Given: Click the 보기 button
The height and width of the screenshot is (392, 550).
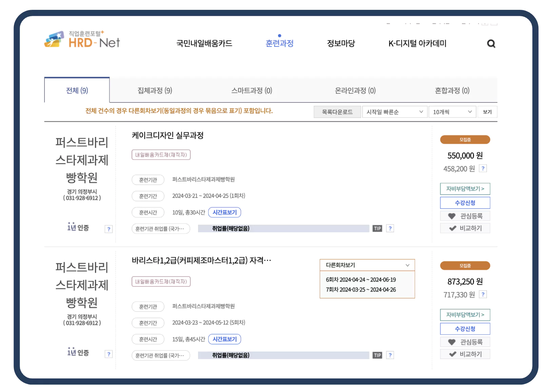Looking at the screenshot, I should [x=487, y=112].
